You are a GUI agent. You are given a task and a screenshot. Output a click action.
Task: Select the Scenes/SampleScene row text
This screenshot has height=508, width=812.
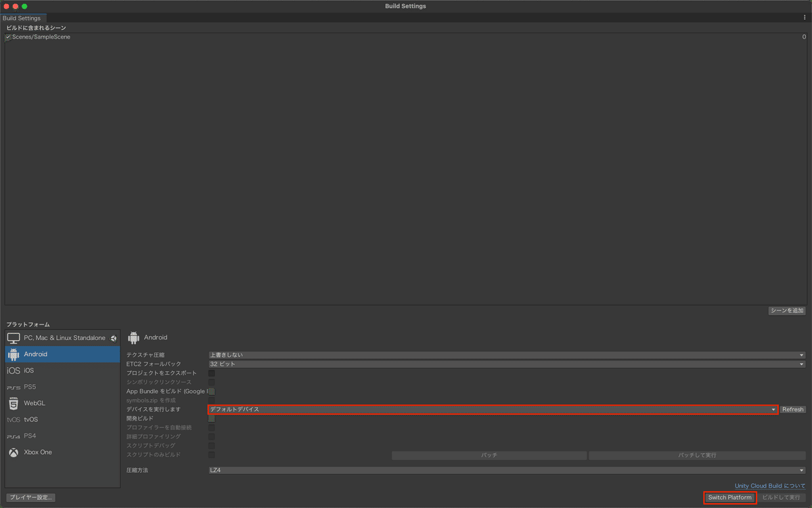[41, 37]
